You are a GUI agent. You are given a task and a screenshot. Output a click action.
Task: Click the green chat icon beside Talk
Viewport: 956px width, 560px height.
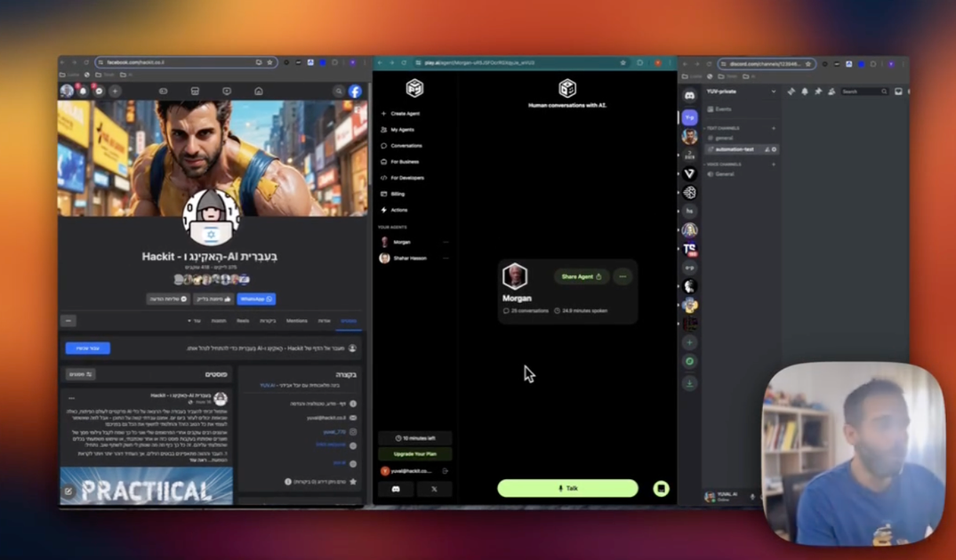(661, 489)
